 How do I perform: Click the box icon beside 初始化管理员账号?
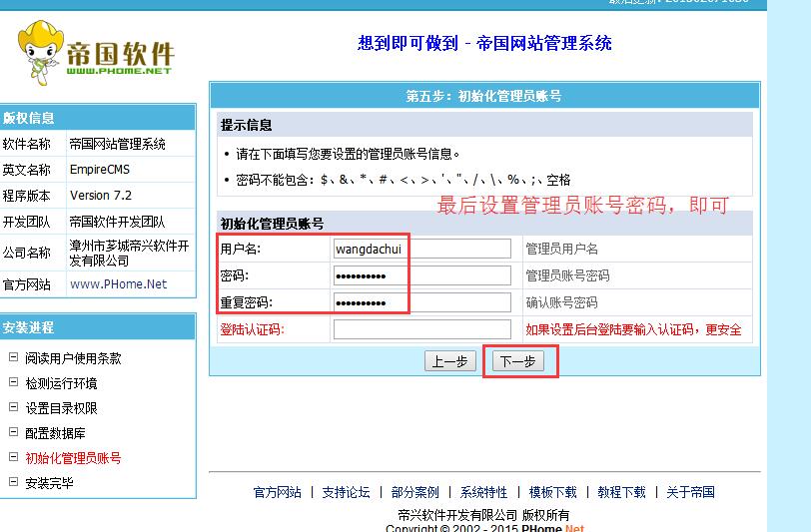[13, 456]
